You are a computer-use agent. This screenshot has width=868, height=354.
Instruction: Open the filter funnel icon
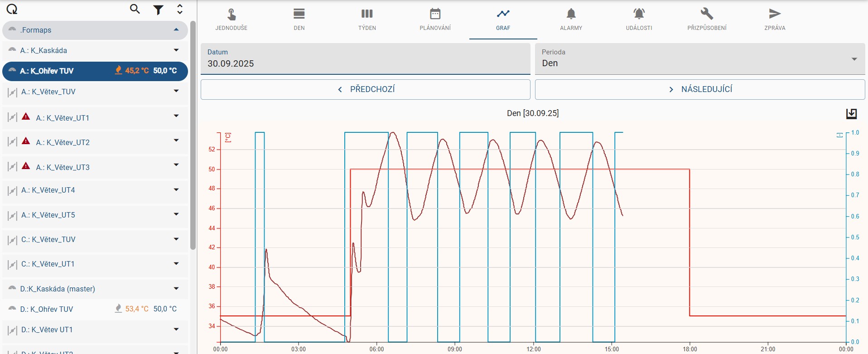pos(158,10)
